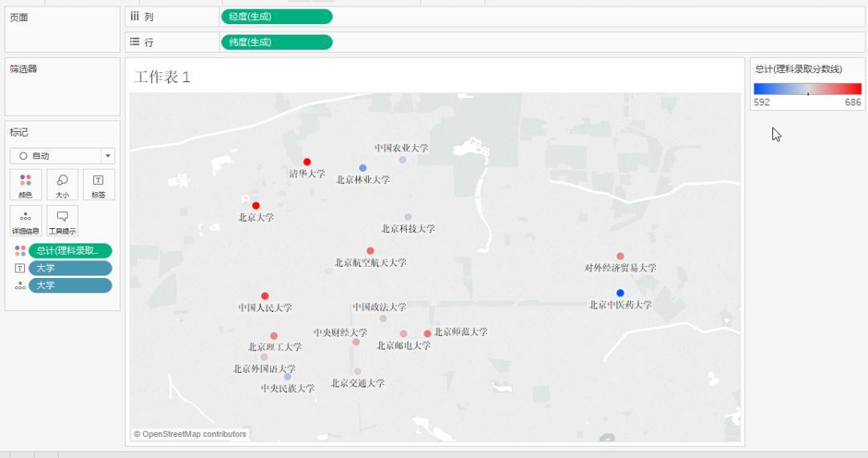868x458 pixels.
Task: Click the 北京外国语大学 mark
Action: click(264, 358)
